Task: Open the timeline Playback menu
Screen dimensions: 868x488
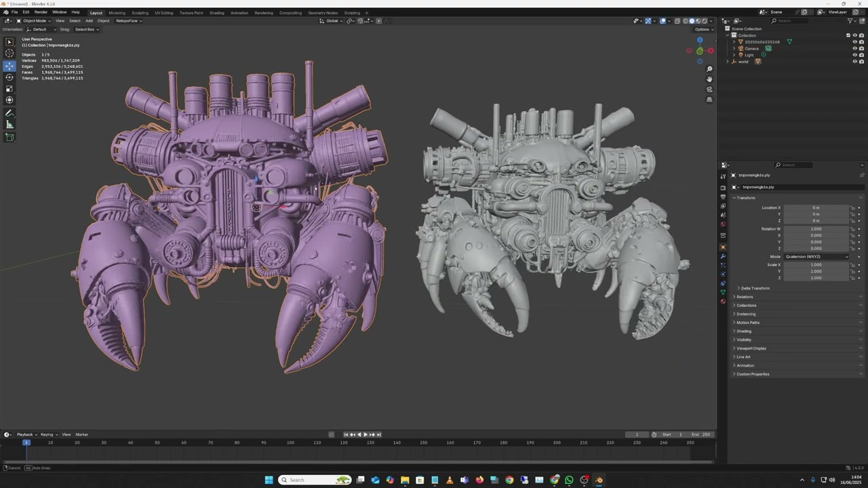Action: (26, 434)
